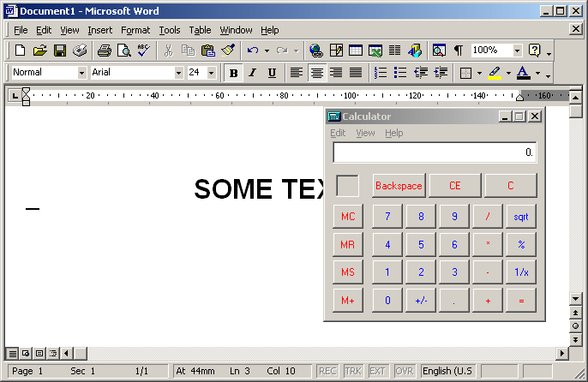Create a new blank document

tap(20, 51)
